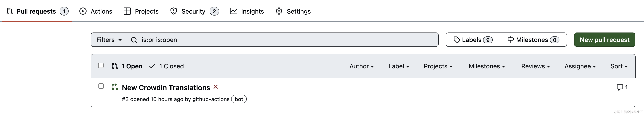Click the Security shield icon
Viewport: 644px width, 115px height.
coord(173,11)
